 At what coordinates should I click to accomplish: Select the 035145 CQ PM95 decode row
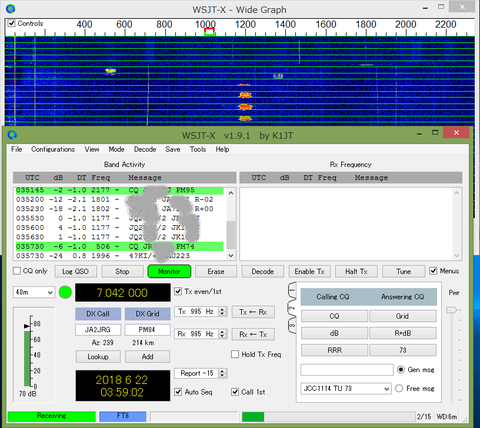point(119,190)
